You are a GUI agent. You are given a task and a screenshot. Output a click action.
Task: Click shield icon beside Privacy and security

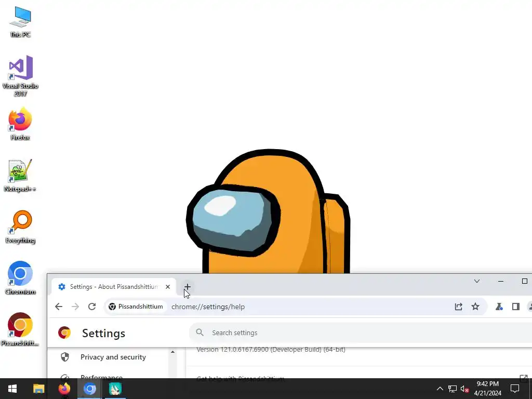[65, 357]
